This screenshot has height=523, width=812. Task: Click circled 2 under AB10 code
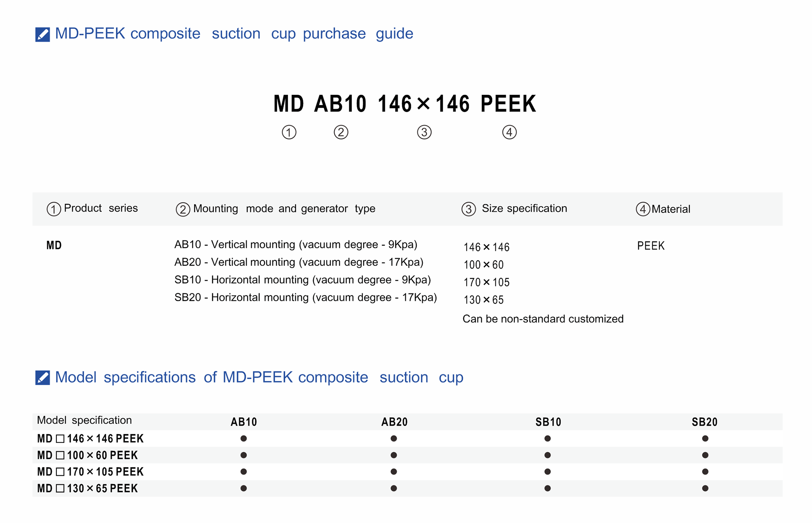[x=341, y=132]
